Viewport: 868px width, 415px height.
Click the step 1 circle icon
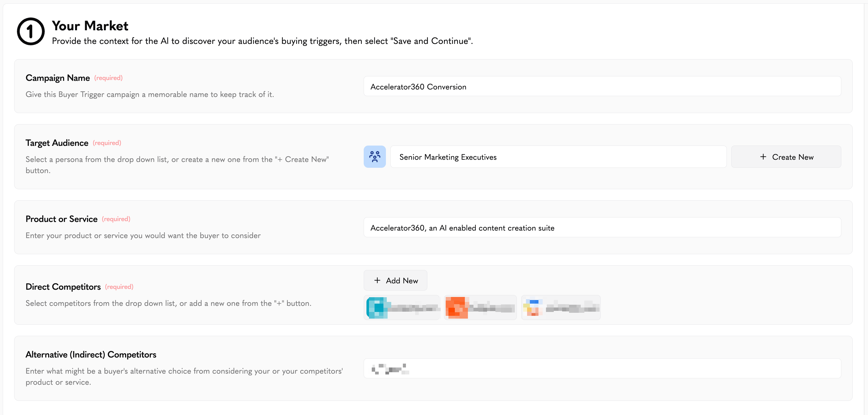31,31
